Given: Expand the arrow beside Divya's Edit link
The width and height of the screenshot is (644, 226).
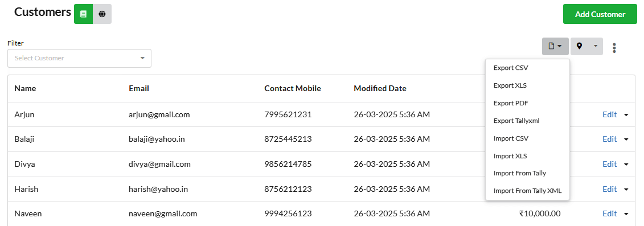Looking at the screenshot, I should click(626, 165).
